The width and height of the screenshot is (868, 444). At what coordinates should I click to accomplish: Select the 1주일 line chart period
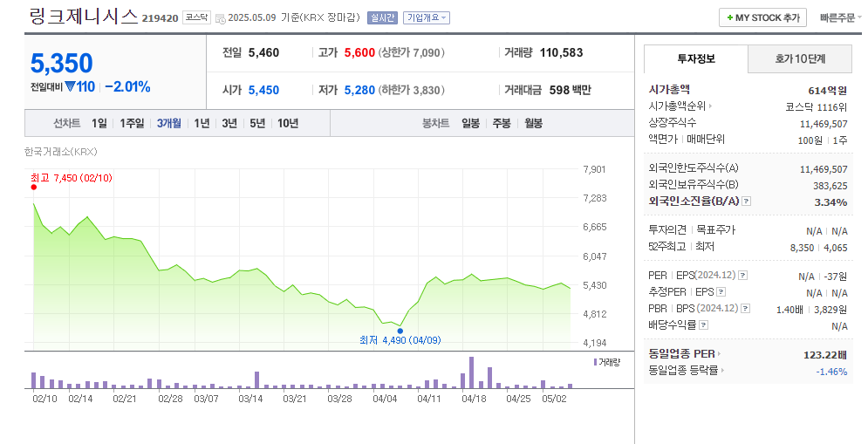tap(132, 123)
